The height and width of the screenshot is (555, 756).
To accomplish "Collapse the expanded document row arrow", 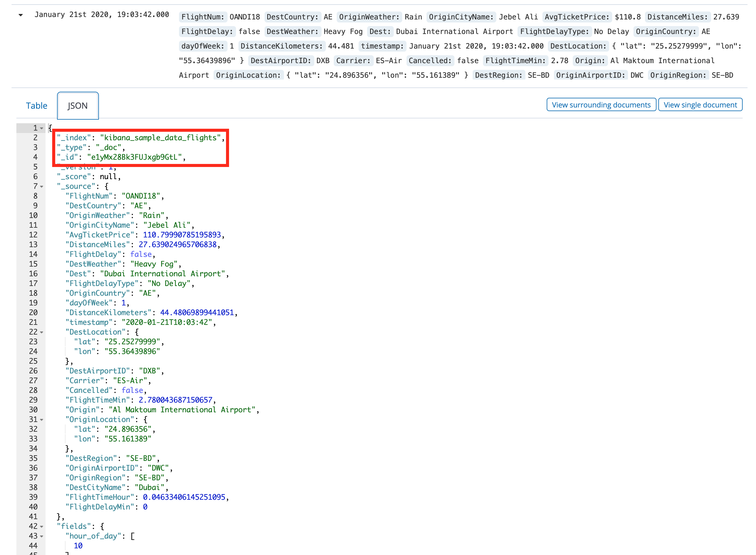I will click(x=21, y=15).
